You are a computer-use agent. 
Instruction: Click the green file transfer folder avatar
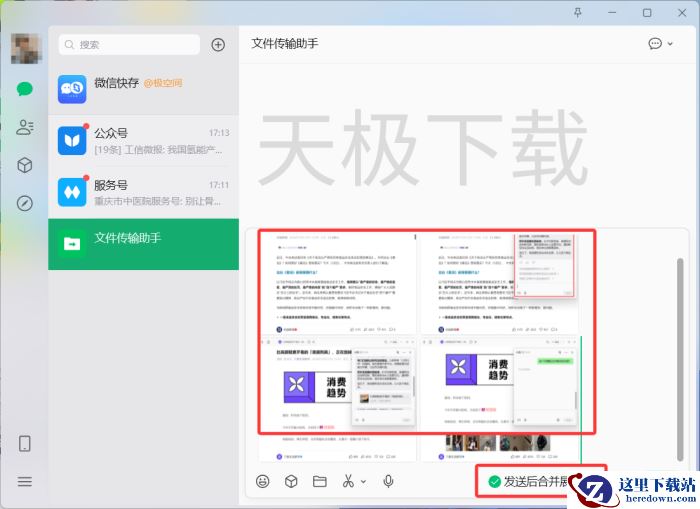click(x=72, y=244)
